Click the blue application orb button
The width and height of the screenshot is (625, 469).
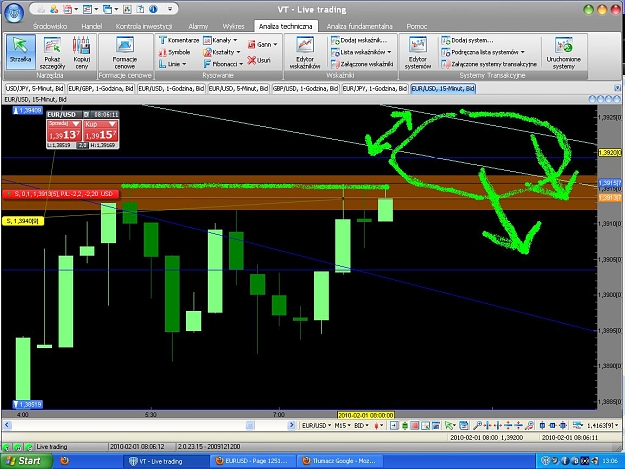[14, 12]
